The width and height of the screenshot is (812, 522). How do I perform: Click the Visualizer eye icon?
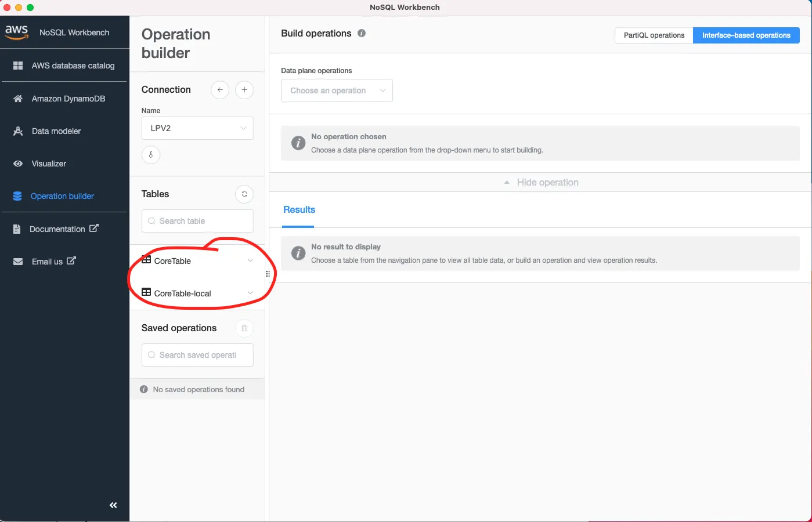click(x=18, y=164)
